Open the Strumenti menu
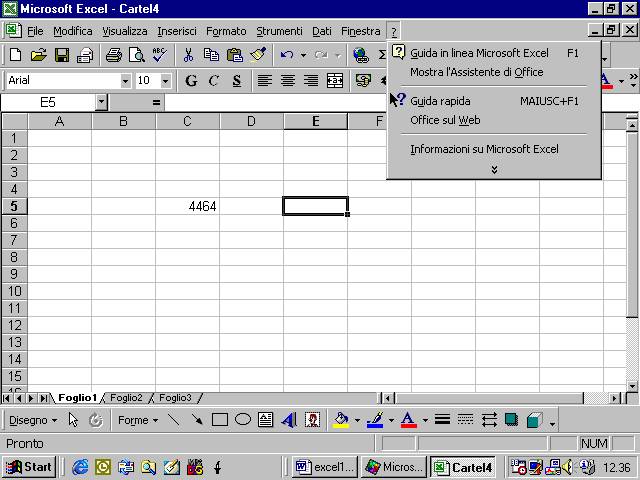Image resolution: width=640 pixels, height=480 pixels. pyautogui.click(x=279, y=31)
